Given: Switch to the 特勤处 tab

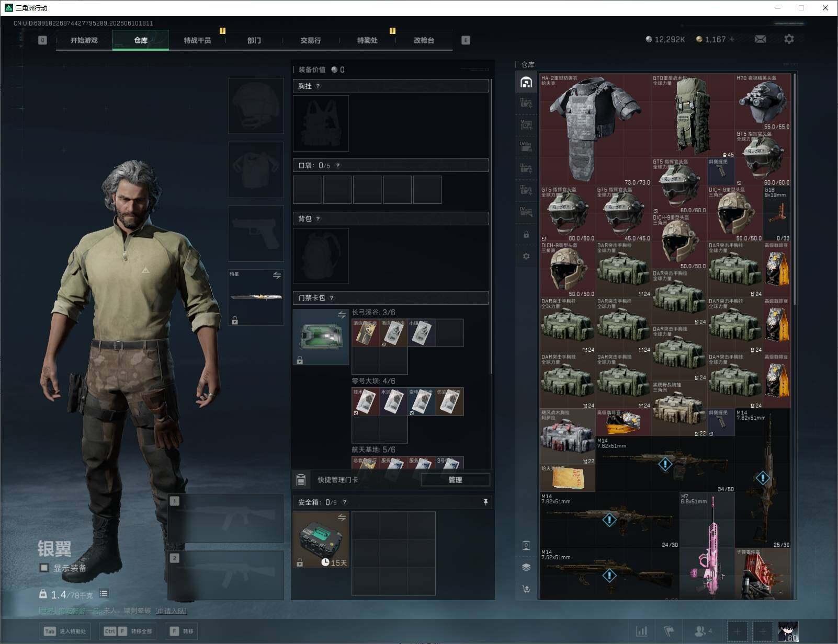Looking at the screenshot, I should tap(367, 40).
